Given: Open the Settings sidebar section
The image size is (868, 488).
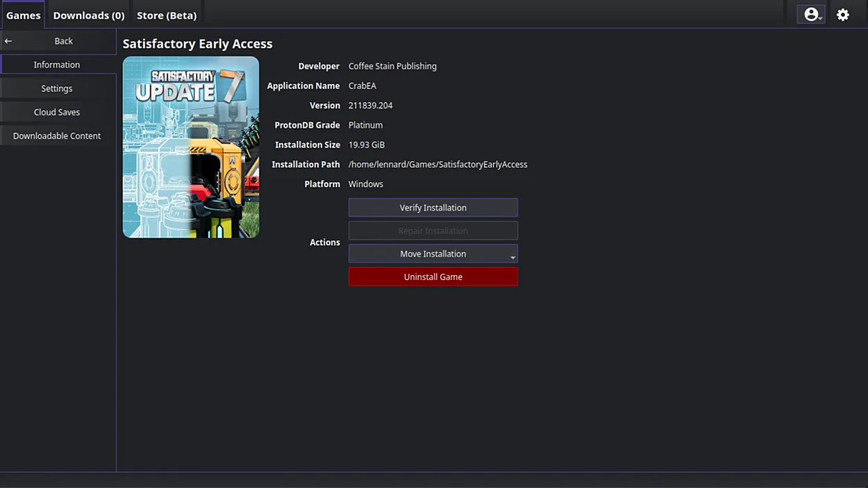Looking at the screenshot, I should point(56,88).
